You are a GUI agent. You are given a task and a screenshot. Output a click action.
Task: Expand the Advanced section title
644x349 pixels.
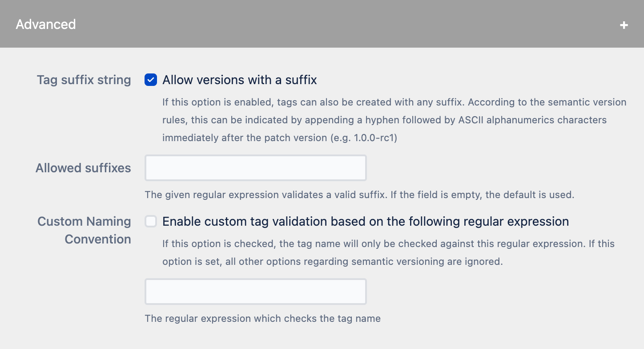[46, 24]
